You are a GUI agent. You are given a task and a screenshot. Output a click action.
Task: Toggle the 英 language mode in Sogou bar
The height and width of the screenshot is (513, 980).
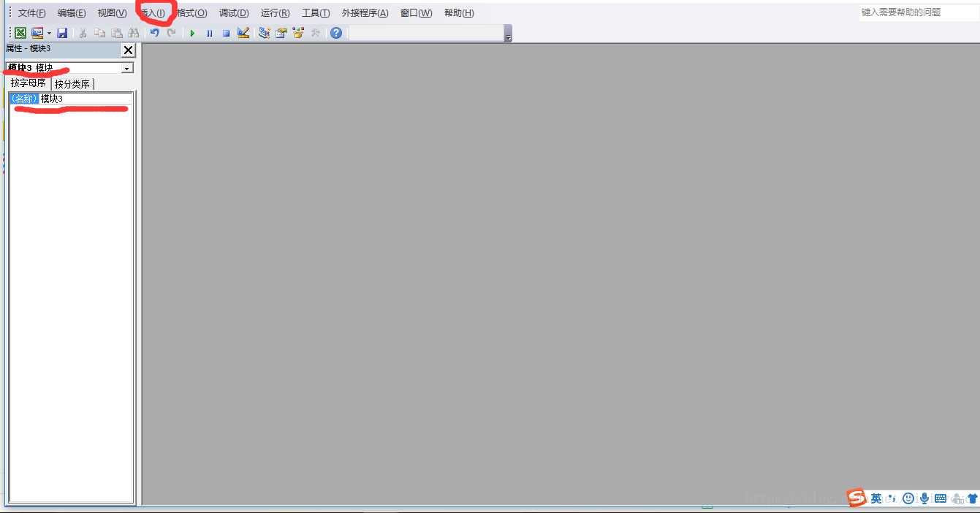(876, 498)
